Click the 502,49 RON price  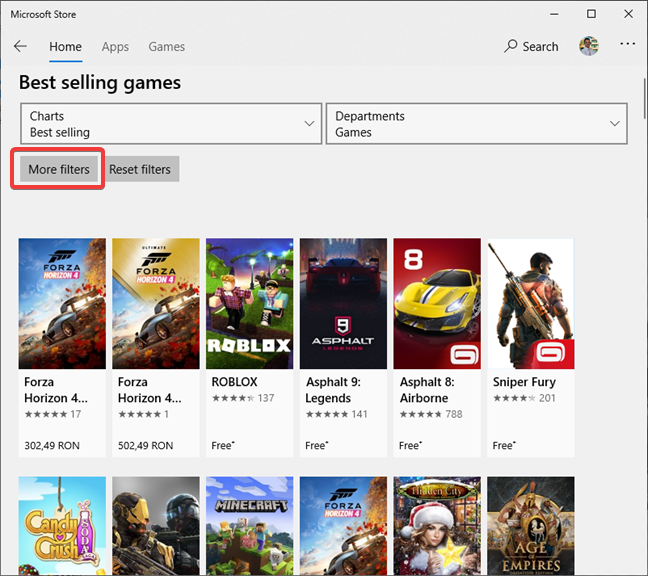145,445
